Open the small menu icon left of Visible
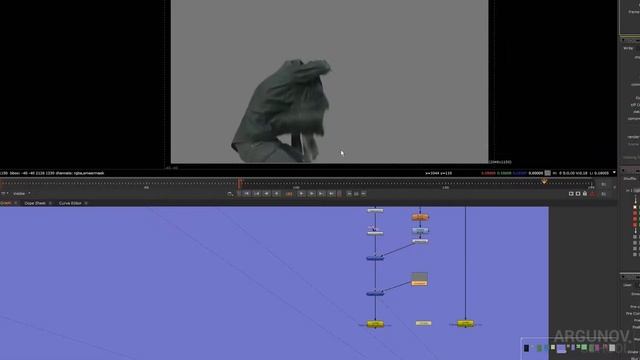Viewport: 640px width, 360px height. pyautogui.click(x=4, y=193)
